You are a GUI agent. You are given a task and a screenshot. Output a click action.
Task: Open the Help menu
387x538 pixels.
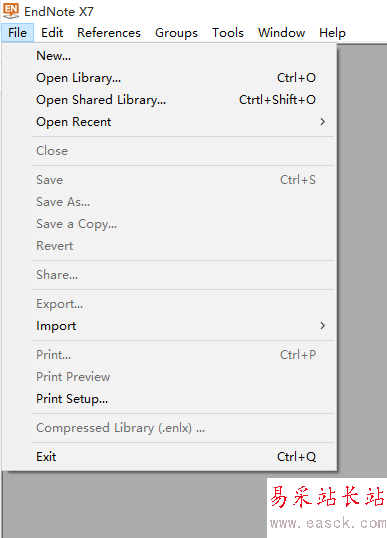pyautogui.click(x=332, y=33)
